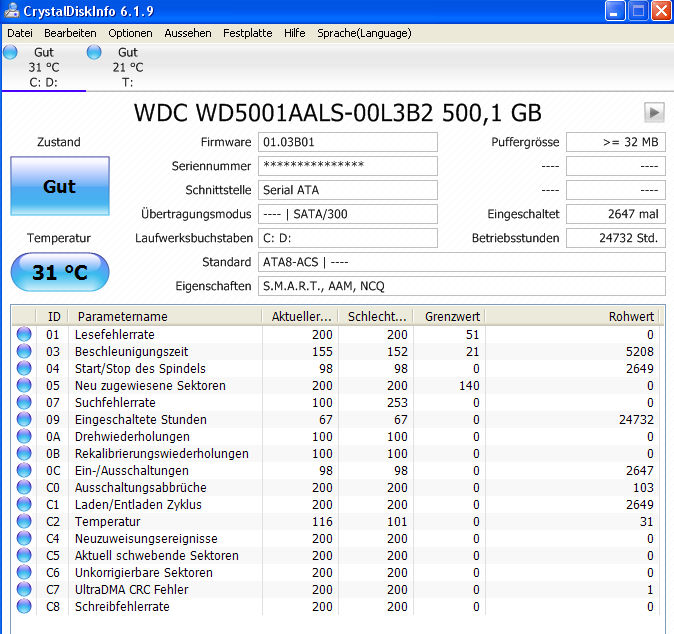Viewport: 674px width, 634px height.
Task: Click status orb of Ausschaltungsabbrüche row
Action: pos(24,487)
